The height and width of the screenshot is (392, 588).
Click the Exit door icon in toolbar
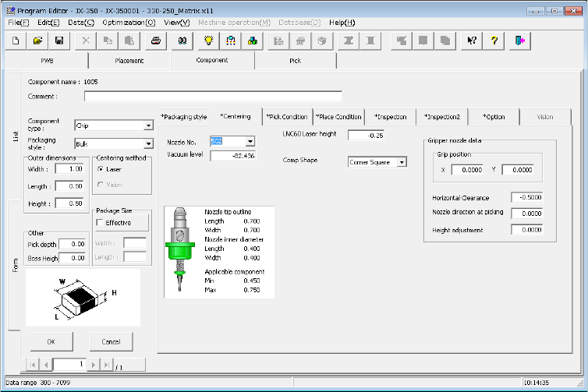click(521, 41)
